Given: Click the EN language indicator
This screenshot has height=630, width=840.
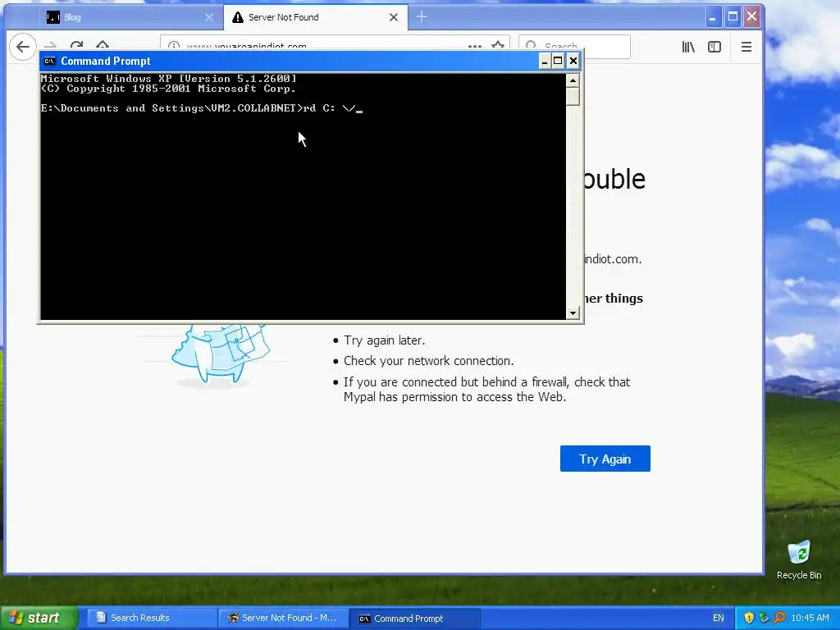Looking at the screenshot, I should [x=719, y=618].
